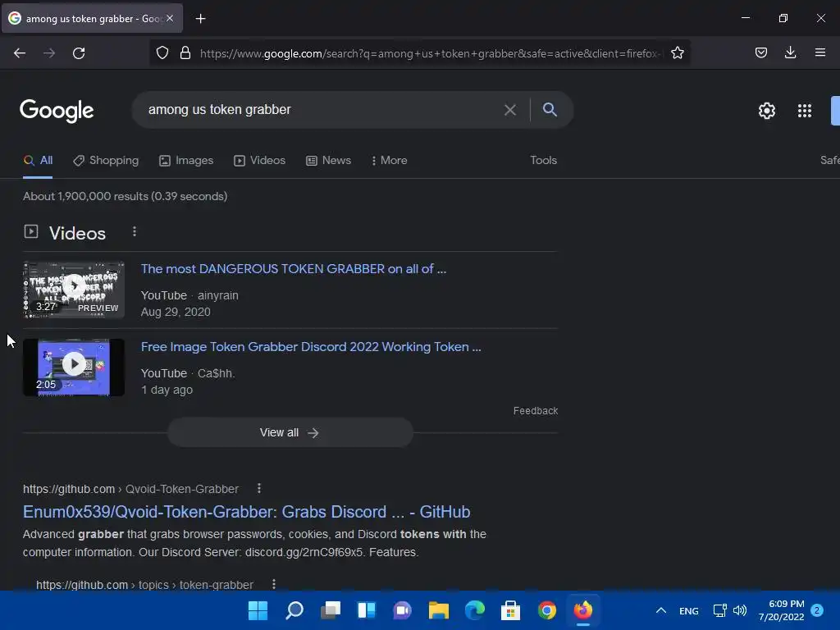Open Enum0x539/Qvoid-Token-Grabber GitHub result

pyautogui.click(x=246, y=512)
